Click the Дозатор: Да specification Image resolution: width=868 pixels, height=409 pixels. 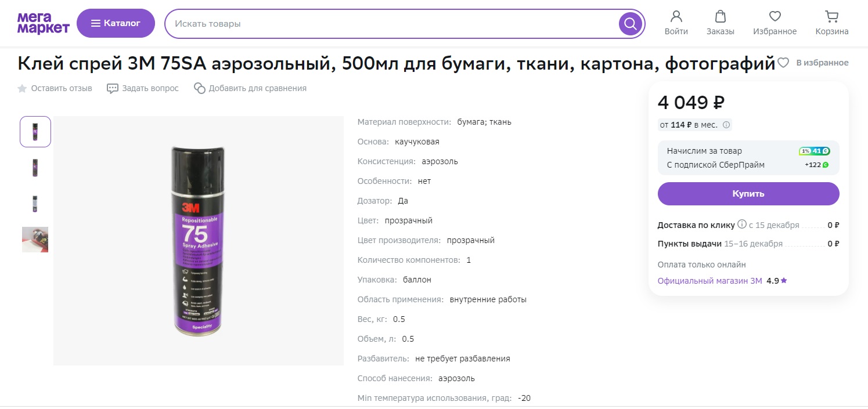(x=383, y=201)
